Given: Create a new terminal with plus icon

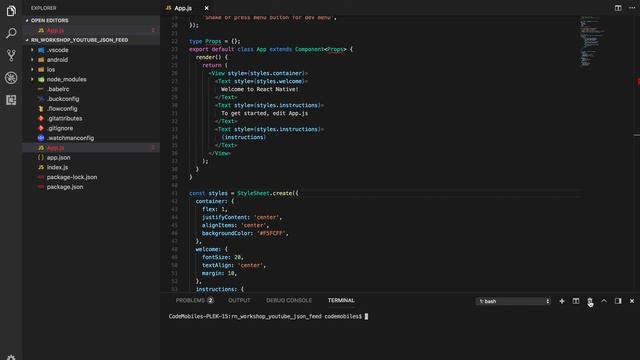Looking at the screenshot, I should pos(562,301).
